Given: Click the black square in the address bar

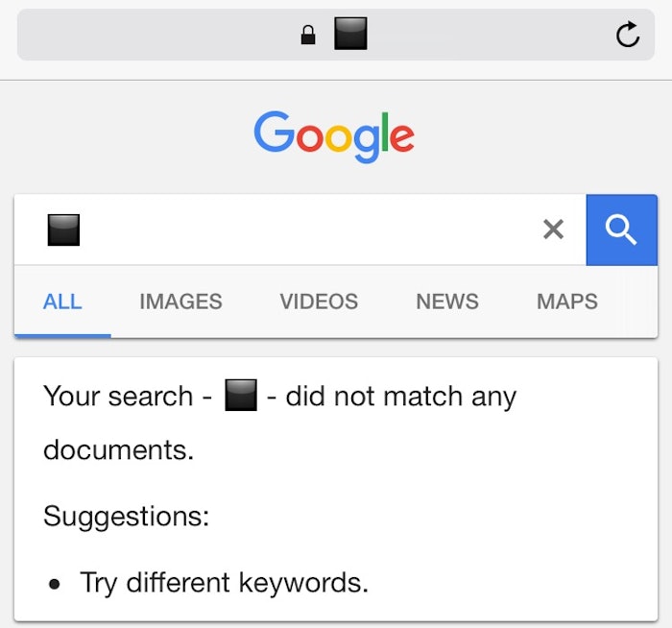Looking at the screenshot, I should coord(350,36).
